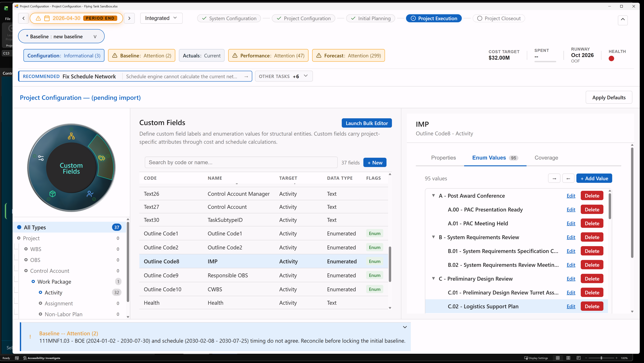Click the person-check icon on wheel
Viewport: 644px width, 363px height.
90,194
